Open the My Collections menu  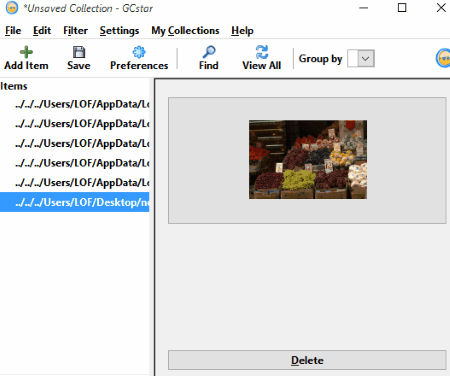[x=185, y=31]
